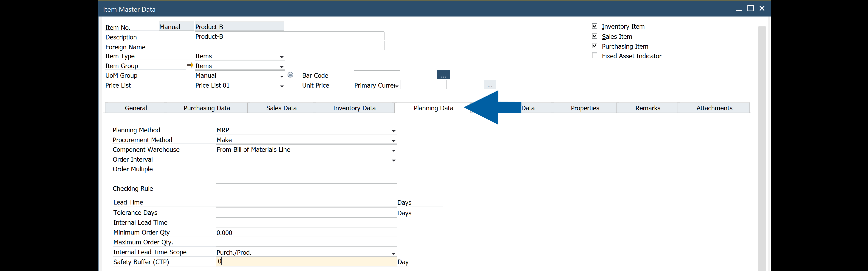
Task: Click the Internal Lead Time field
Action: [306, 222]
